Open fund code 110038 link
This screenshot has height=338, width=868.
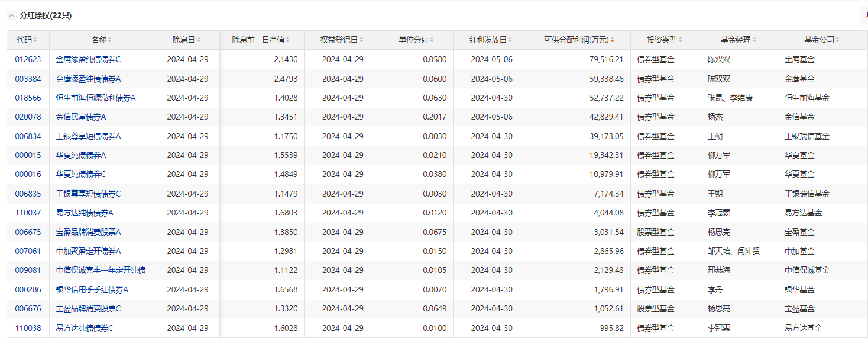tap(28, 328)
